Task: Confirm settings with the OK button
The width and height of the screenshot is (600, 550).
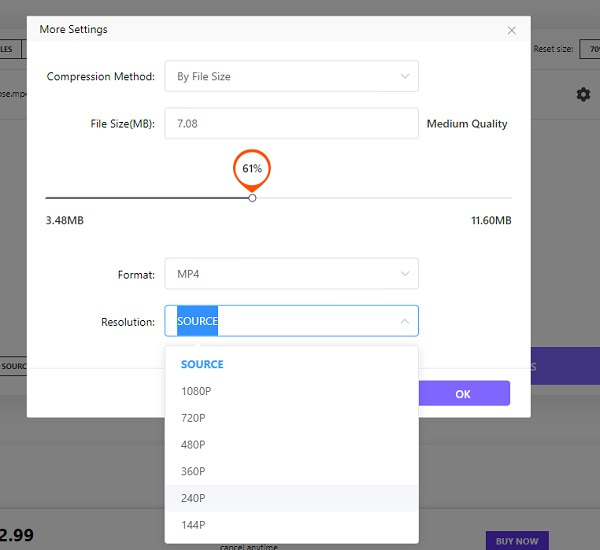Action: click(464, 393)
